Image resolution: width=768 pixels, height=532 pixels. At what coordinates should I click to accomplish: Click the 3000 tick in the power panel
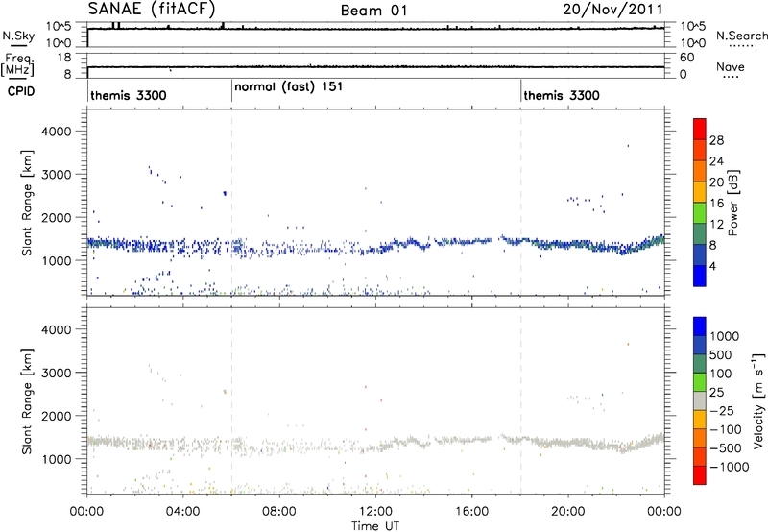point(56,175)
